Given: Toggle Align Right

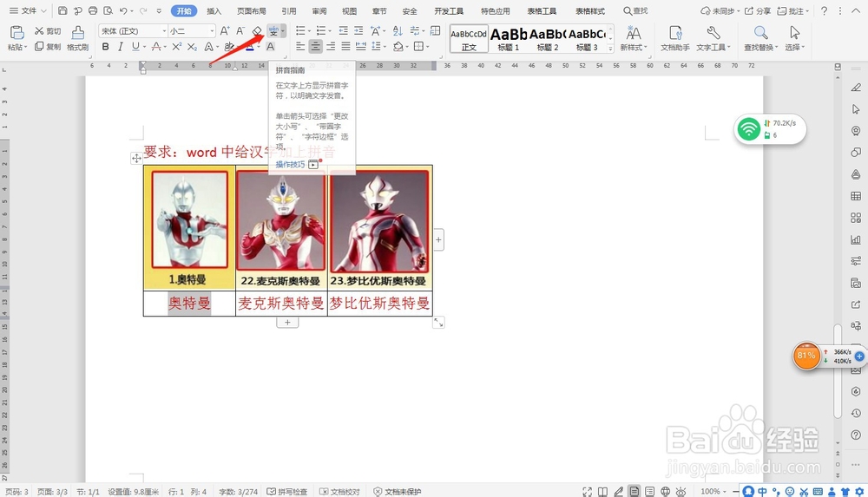Looking at the screenshot, I should [x=331, y=47].
